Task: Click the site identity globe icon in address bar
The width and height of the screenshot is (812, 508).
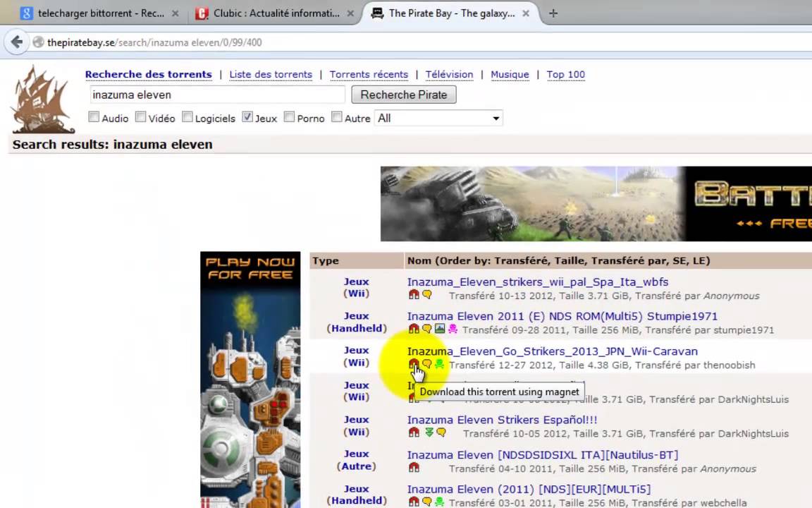Action: [x=38, y=42]
